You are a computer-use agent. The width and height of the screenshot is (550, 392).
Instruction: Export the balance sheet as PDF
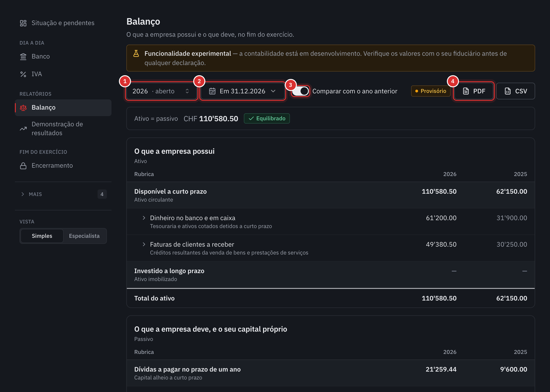(x=473, y=91)
